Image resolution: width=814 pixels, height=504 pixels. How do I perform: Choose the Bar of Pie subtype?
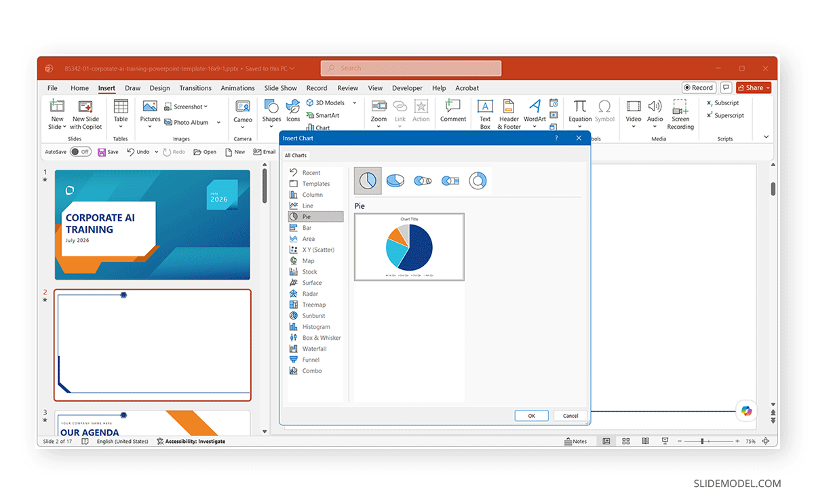(450, 180)
